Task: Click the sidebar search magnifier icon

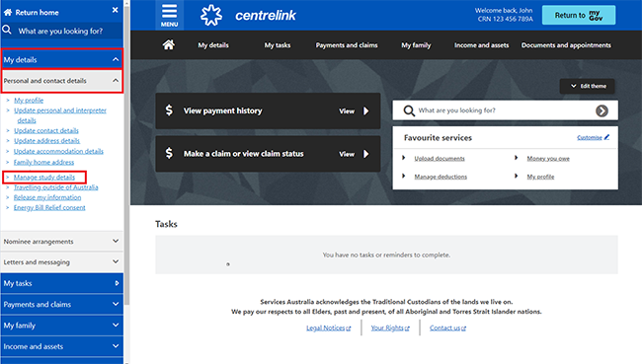Action: [x=7, y=30]
